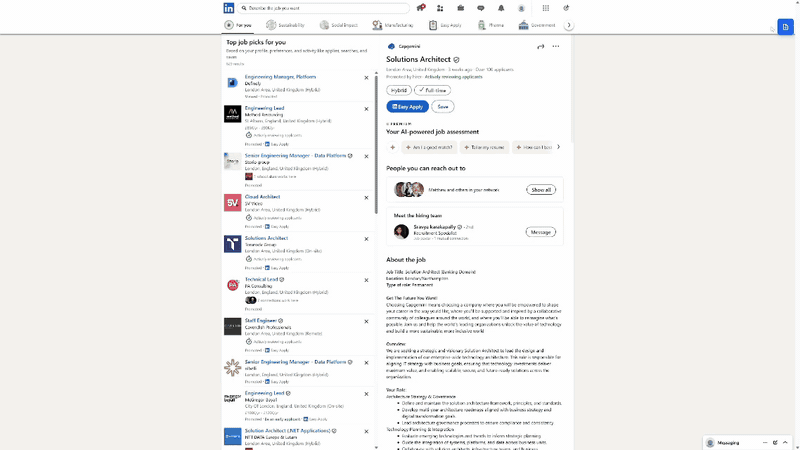Click the LinkedIn logo home icon
This screenshot has width=800, height=450.
pyautogui.click(x=229, y=8)
